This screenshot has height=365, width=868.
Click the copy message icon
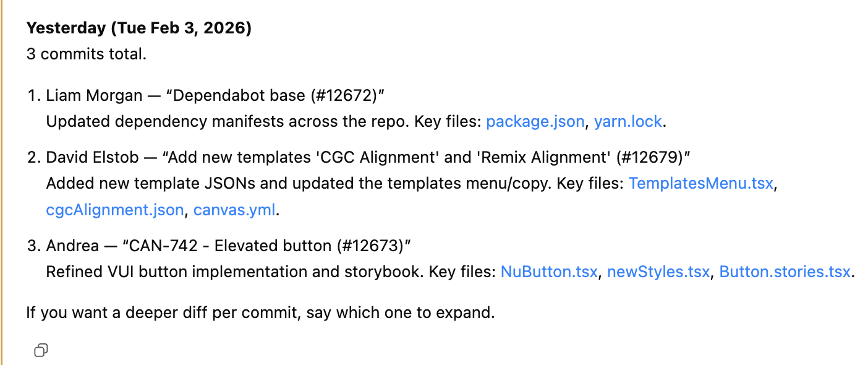click(x=41, y=350)
